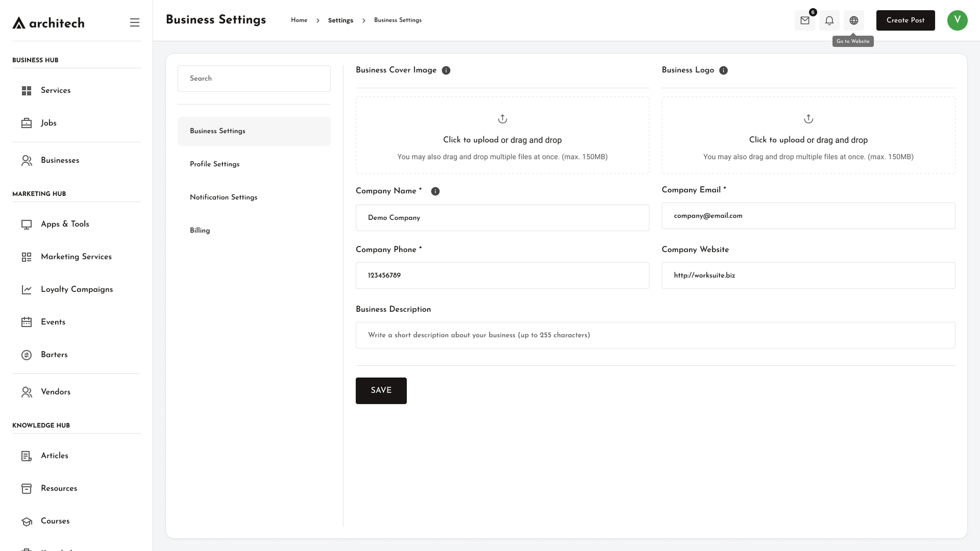Click the Business Description text field
Screen dimensions: 980x551
coord(655,335)
